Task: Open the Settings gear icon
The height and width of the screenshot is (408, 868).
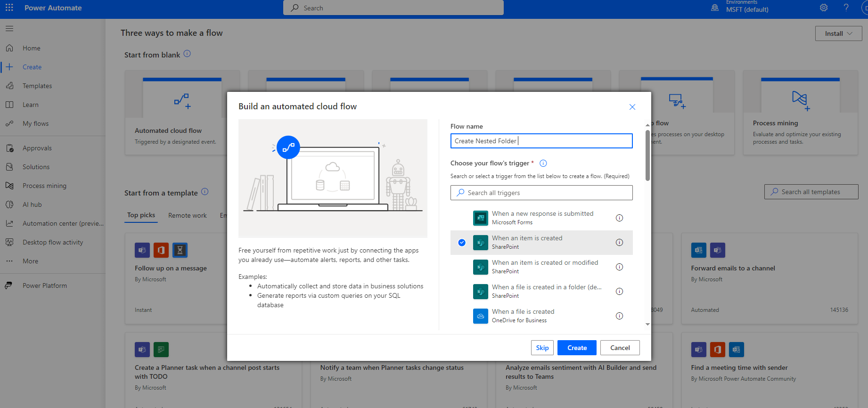Action: point(824,8)
